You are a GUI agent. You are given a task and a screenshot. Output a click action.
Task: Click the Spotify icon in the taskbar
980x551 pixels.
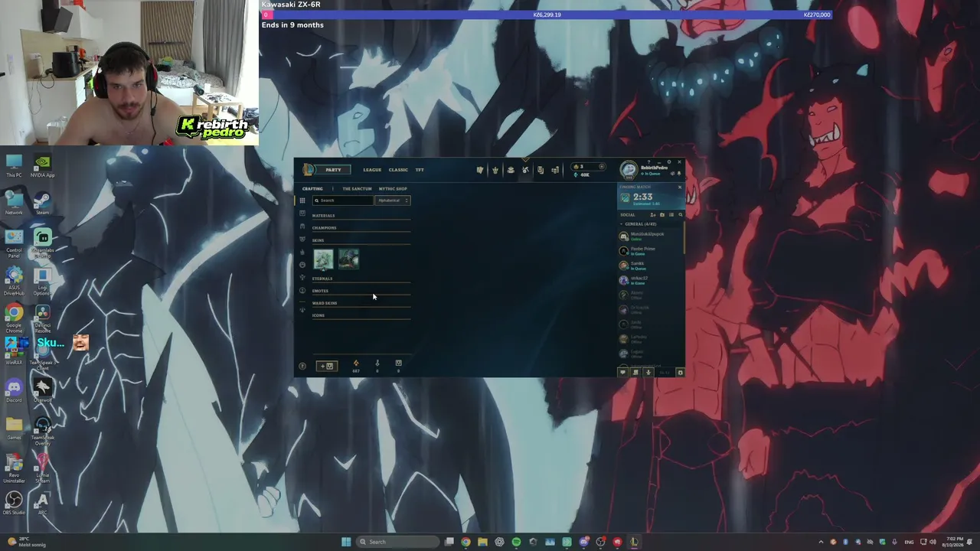[516, 542]
